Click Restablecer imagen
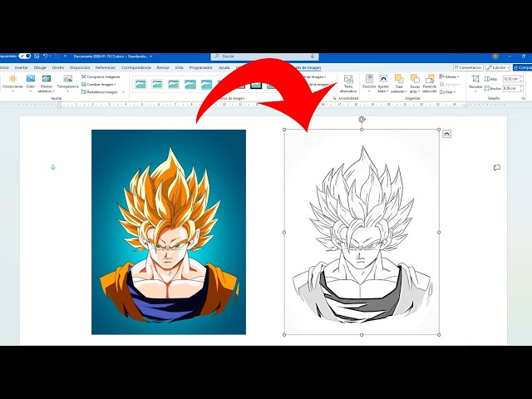The width and height of the screenshot is (532, 399). pos(100,92)
